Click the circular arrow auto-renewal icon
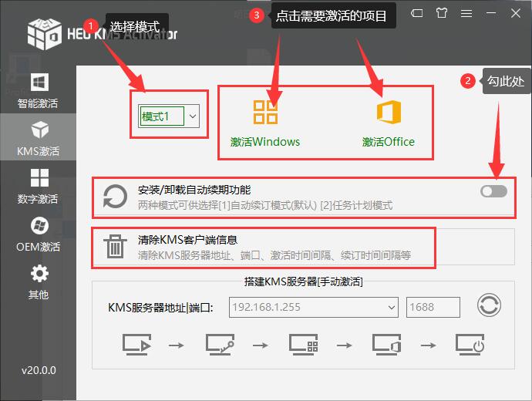Viewport: 532px width, 401px height. pos(115,197)
